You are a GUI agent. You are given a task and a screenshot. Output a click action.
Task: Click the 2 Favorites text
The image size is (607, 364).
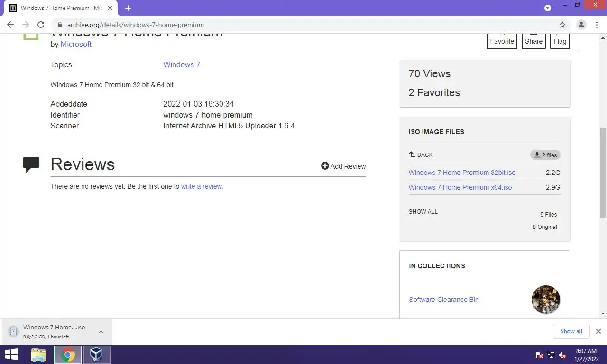434,92
